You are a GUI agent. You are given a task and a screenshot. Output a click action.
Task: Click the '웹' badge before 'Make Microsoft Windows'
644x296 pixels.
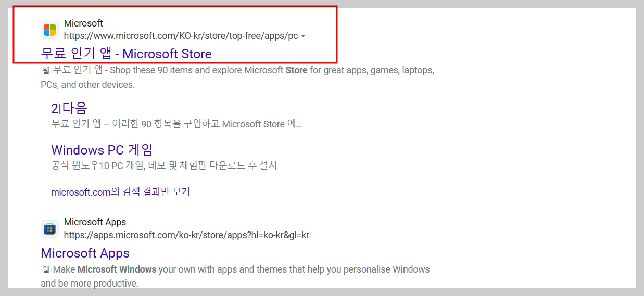[x=46, y=269]
